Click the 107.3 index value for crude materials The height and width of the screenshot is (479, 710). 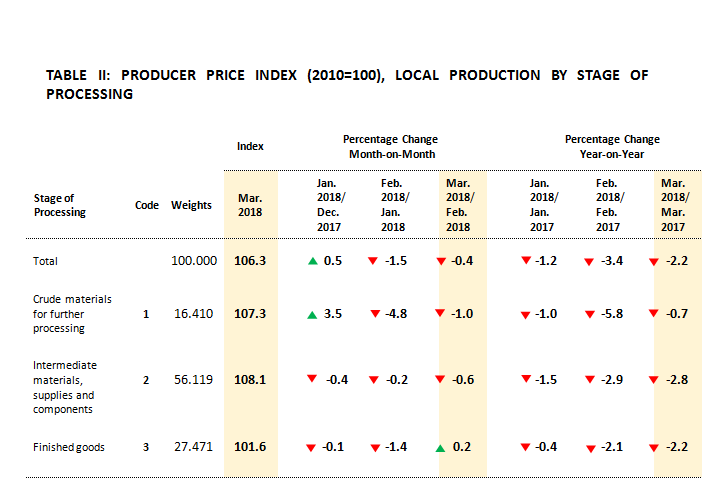click(x=250, y=314)
